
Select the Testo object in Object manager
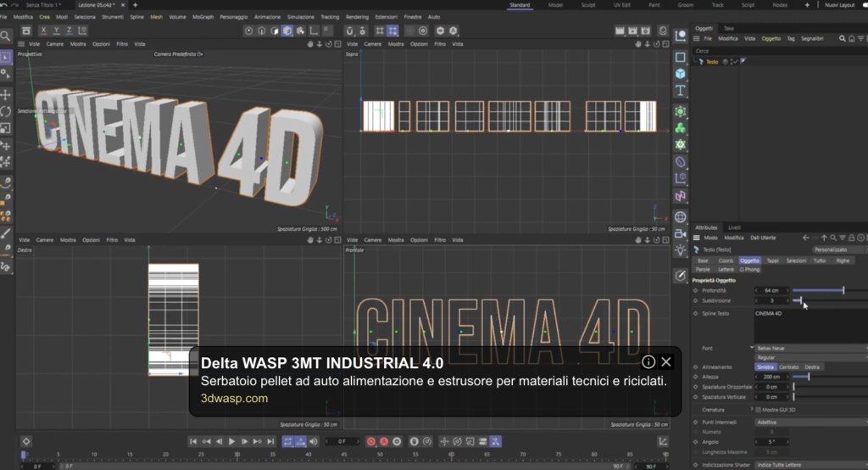click(712, 62)
